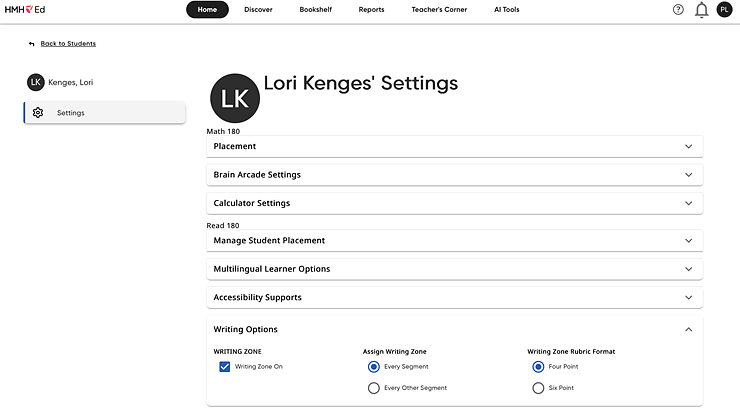Screen dimensions: 740x413
Task: Open the Reports tab
Action: click(x=371, y=9)
